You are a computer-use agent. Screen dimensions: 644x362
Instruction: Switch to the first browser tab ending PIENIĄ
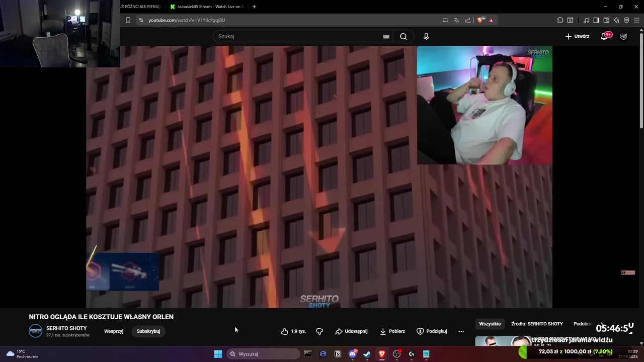click(140, 7)
